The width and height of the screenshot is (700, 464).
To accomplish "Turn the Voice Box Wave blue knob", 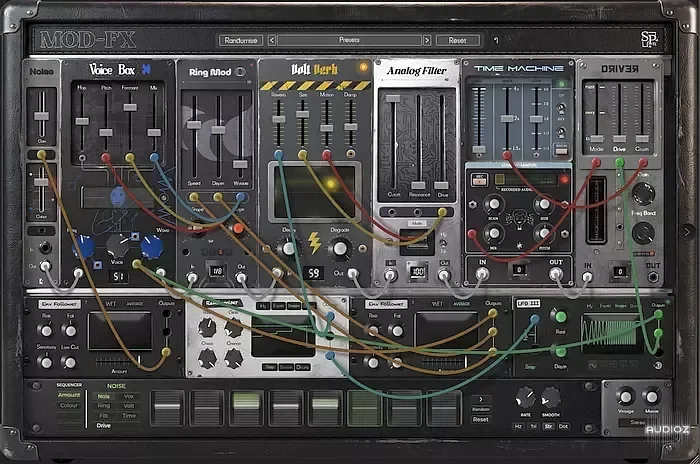I will pyautogui.click(x=152, y=247).
